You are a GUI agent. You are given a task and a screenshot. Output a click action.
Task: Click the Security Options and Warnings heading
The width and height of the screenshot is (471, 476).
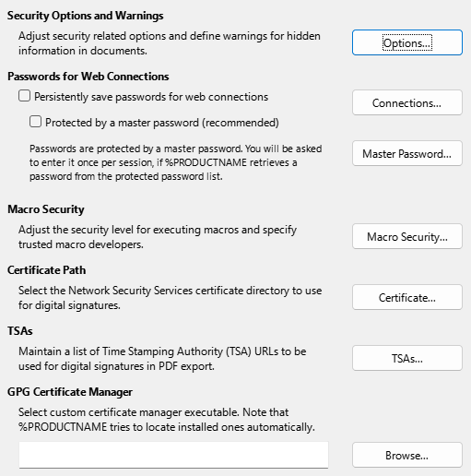click(86, 16)
